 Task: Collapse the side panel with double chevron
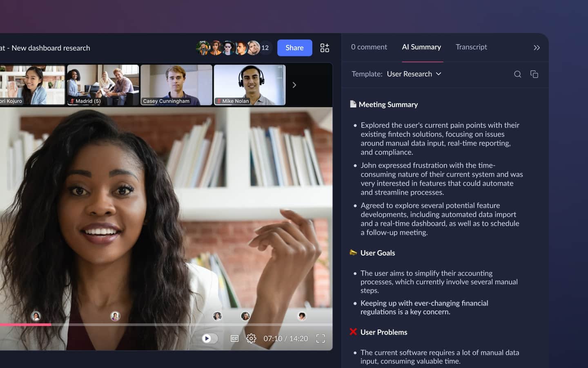pos(537,48)
